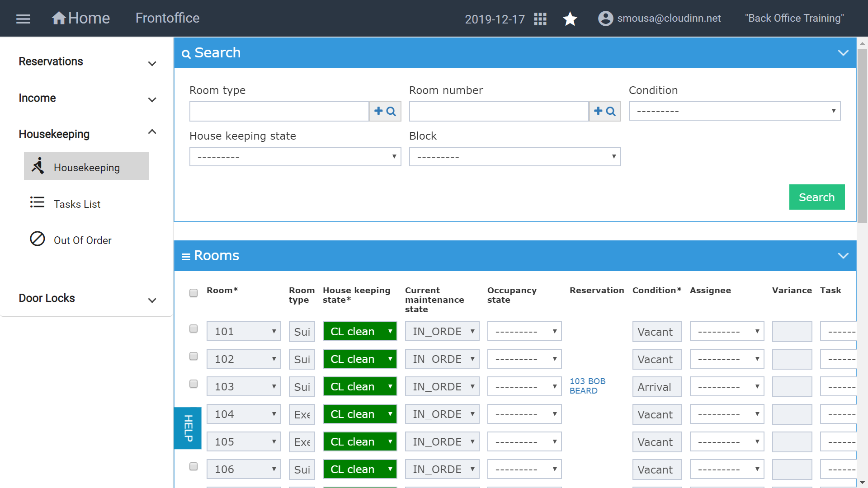Open the blue HELP tab
Viewport: 868px width, 488px height.
[x=188, y=428]
